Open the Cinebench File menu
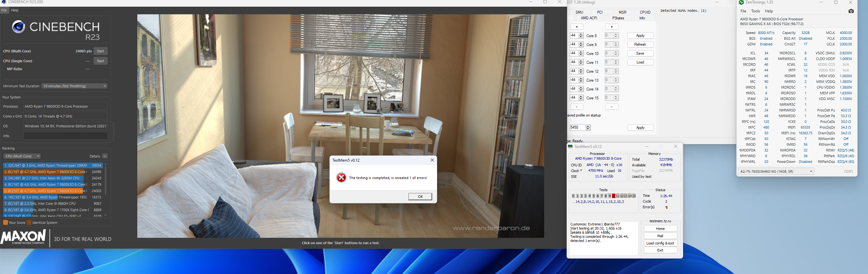This screenshot has height=274, width=868. [x=4, y=10]
